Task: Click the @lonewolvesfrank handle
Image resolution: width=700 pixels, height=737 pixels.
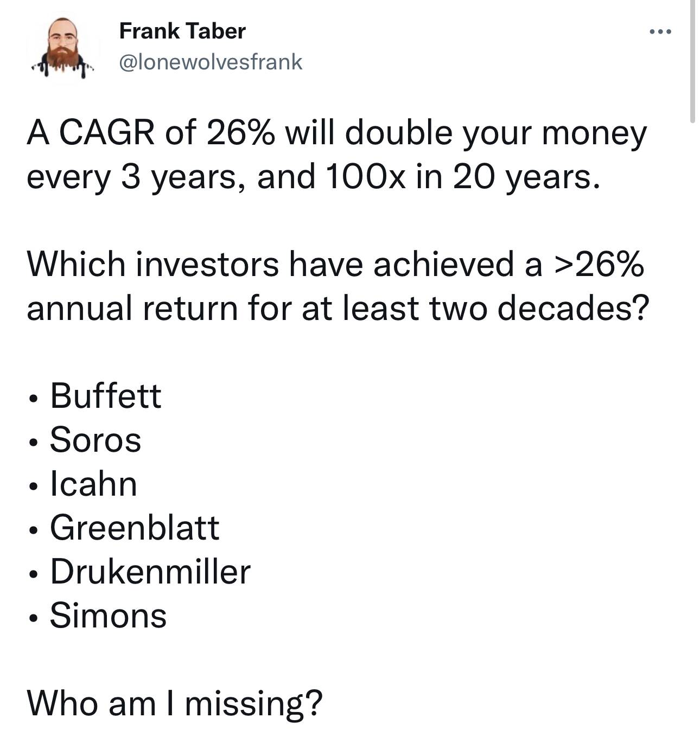Action: pyautogui.click(x=211, y=62)
